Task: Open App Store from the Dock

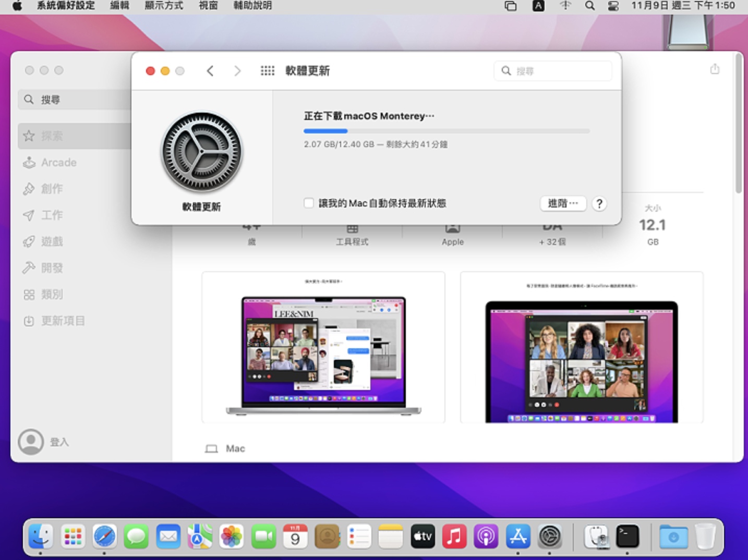Action: (518, 536)
